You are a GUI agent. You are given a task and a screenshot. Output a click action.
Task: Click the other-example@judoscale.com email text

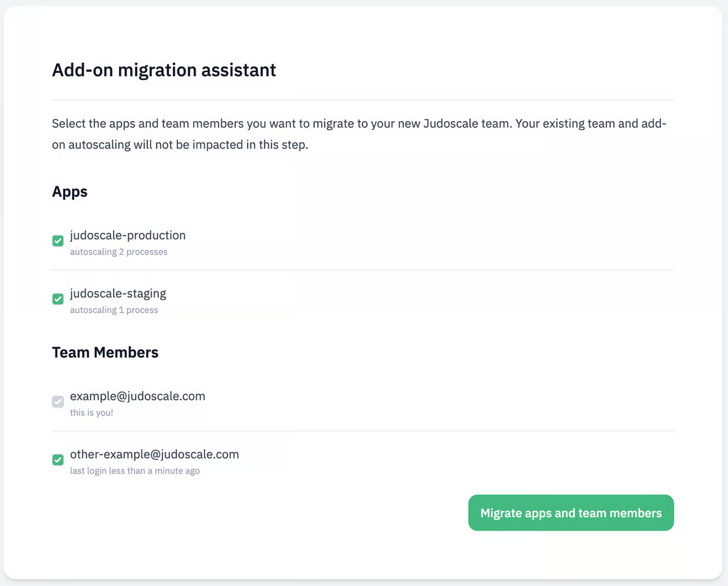[x=154, y=454]
